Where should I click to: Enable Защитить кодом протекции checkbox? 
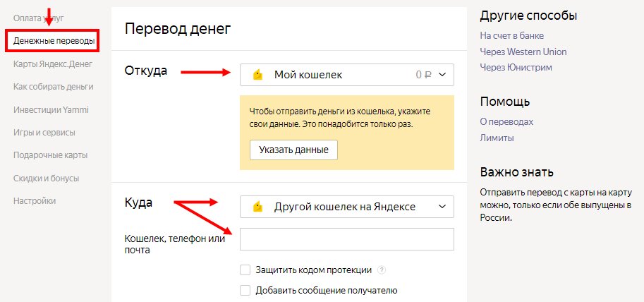pos(245,270)
